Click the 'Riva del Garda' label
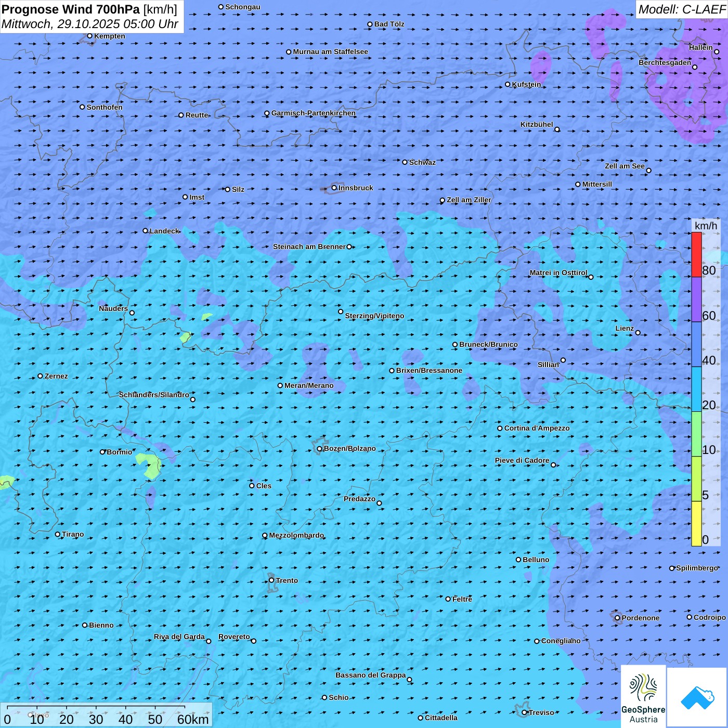Viewport: 728px width, 728px height. pyautogui.click(x=179, y=636)
